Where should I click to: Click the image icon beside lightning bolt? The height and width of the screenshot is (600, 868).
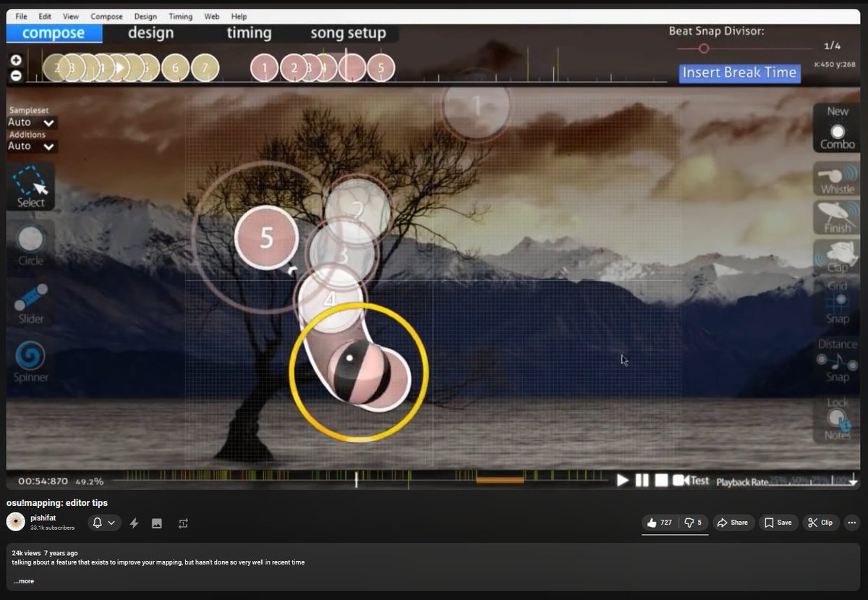click(157, 523)
